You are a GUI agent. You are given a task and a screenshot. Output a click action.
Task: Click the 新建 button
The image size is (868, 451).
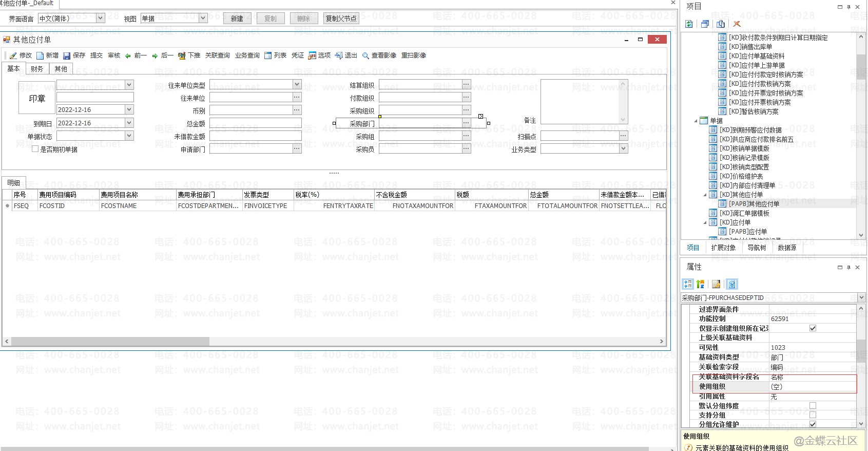tap(237, 18)
